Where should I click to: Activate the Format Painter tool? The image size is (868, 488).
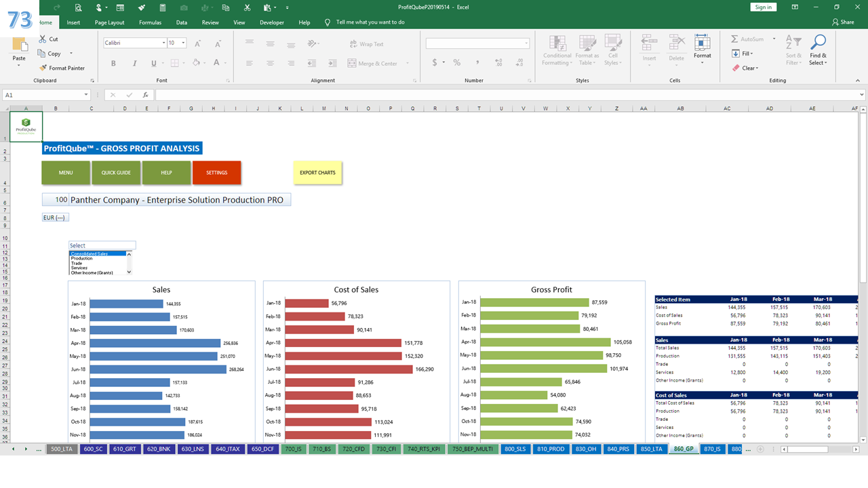click(x=62, y=68)
